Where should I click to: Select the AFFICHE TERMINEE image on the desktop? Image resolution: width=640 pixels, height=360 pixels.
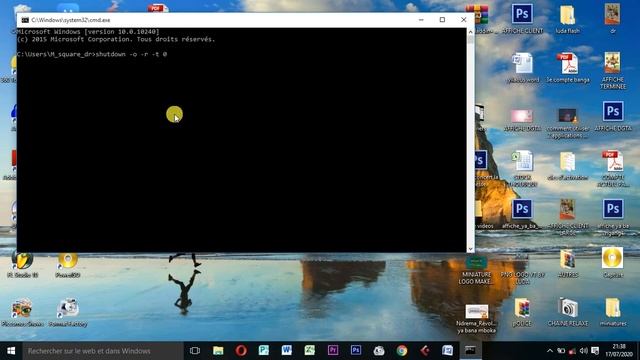pyautogui.click(x=613, y=70)
